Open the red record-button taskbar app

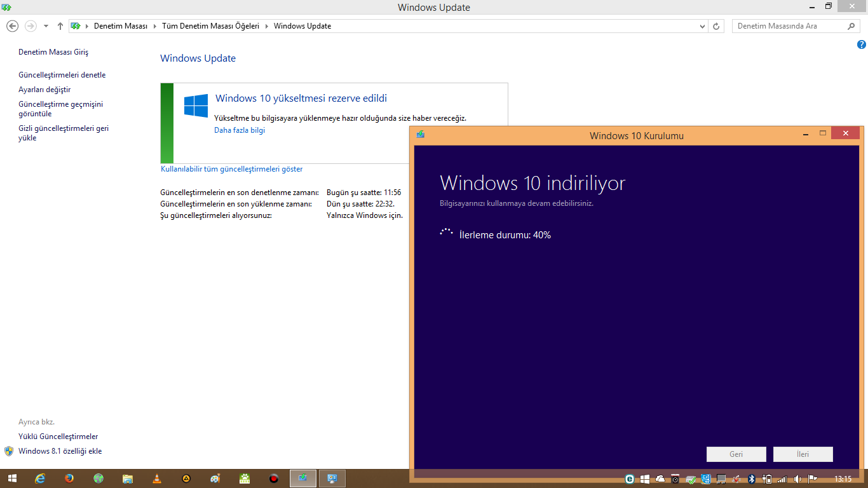point(273,478)
